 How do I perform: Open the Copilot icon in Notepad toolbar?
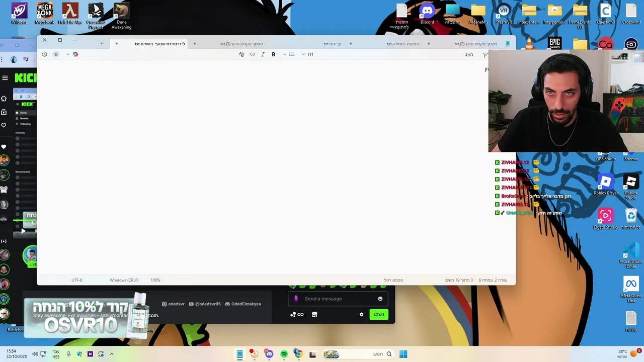coord(75,54)
